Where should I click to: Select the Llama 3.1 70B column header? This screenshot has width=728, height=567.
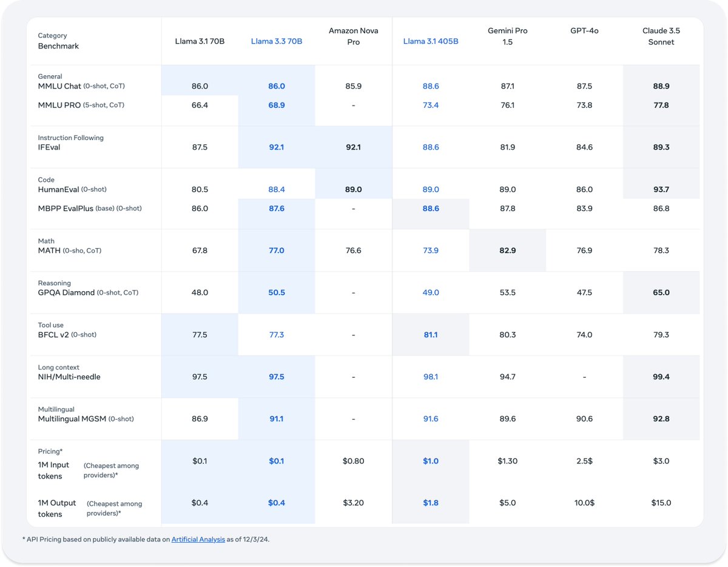point(200,41)
